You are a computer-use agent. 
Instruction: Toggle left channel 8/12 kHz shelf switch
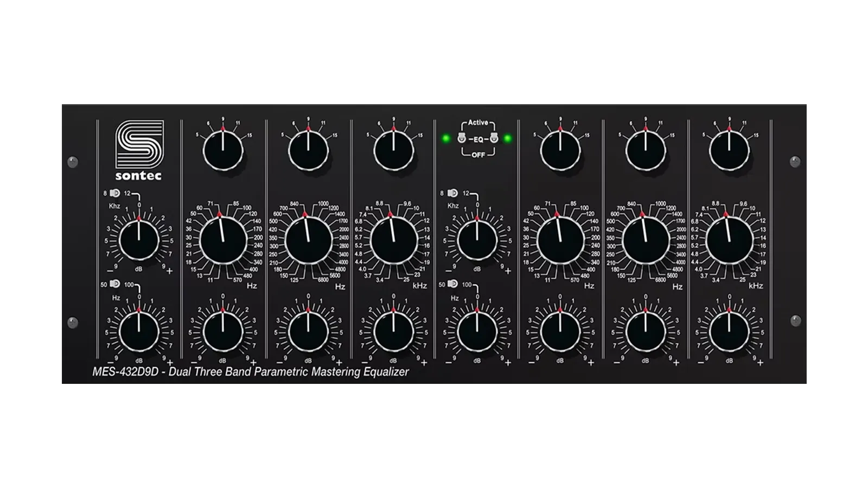point(114,193)
